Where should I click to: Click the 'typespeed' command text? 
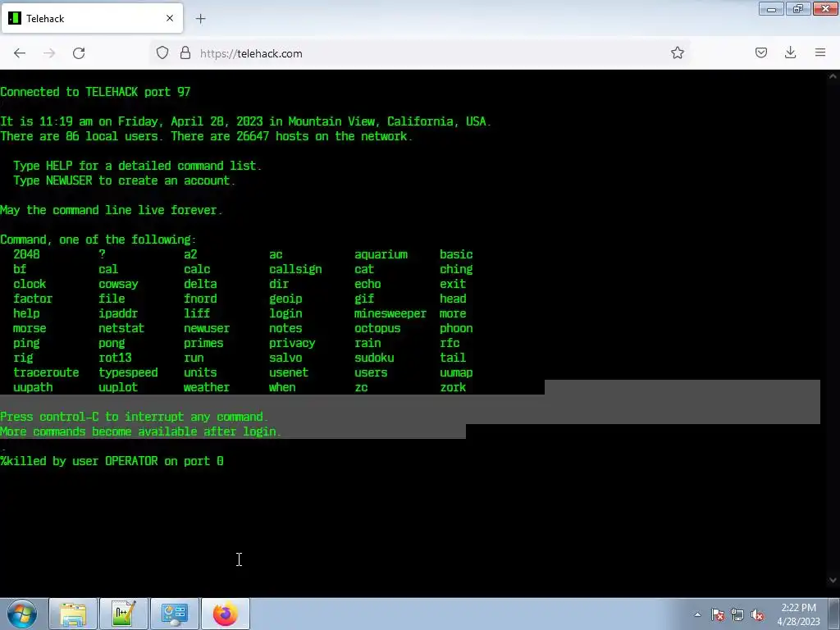(x=129, y=372)
